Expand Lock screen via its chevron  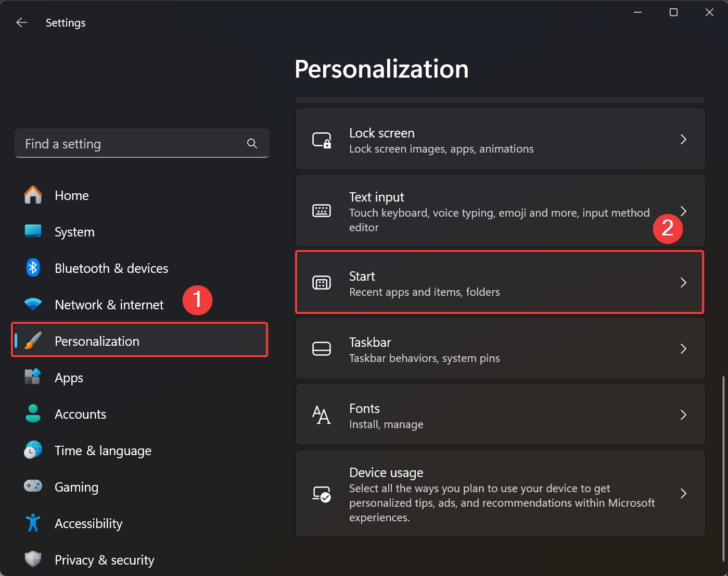point(683,139)
